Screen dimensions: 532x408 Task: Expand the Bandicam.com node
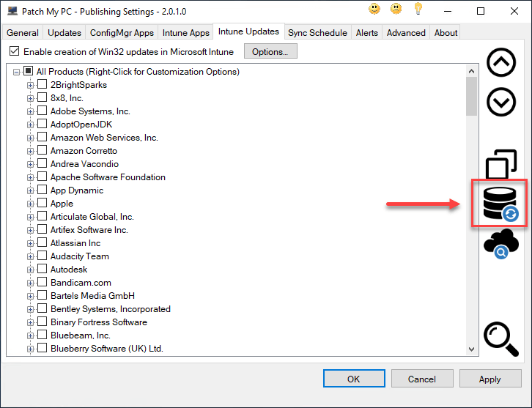tap(30, 283)
